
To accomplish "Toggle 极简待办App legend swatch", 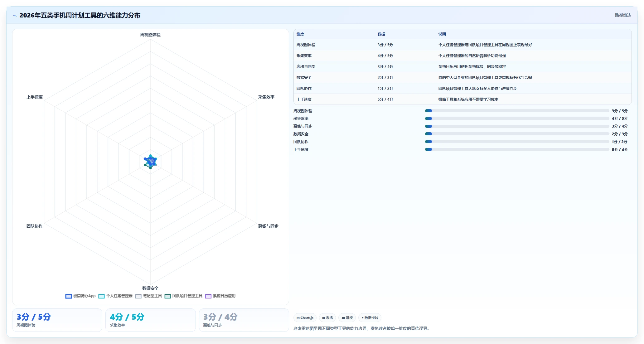I will click(69, 296).
